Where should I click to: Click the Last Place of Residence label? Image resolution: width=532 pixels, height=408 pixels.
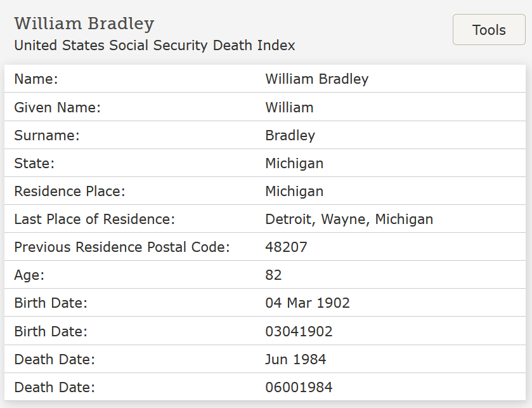[x=94, y=219]
